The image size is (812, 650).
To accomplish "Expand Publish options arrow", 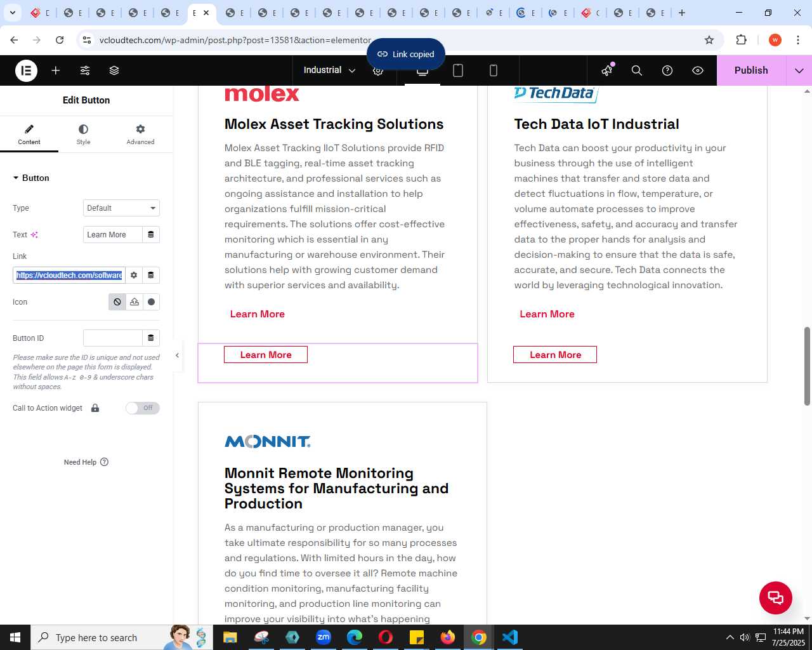I will tap(799, 70).
